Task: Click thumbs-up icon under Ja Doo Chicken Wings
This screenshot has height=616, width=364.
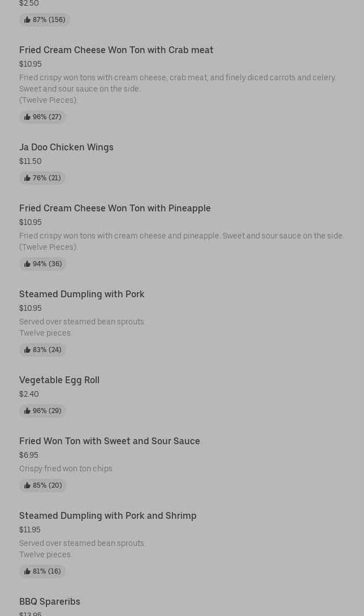Action: pos(27,178)
